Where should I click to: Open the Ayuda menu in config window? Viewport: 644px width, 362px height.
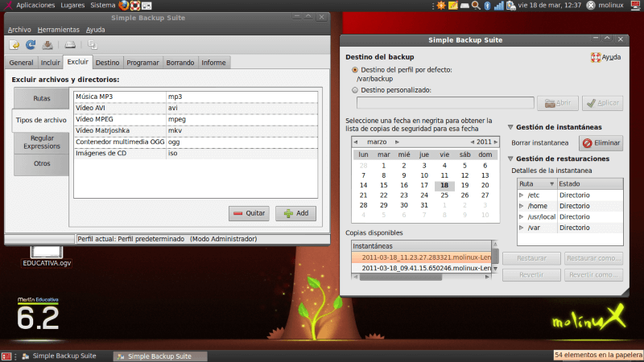click(95, 30)
